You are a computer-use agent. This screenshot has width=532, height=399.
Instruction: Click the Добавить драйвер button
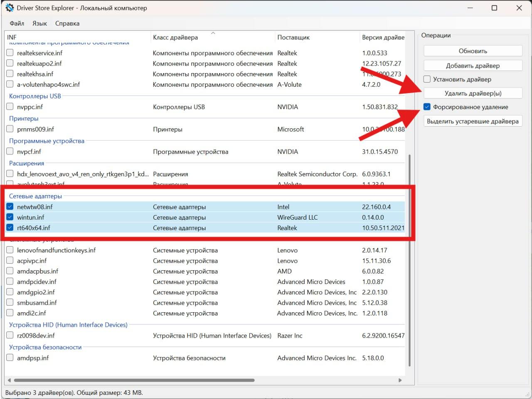[x=473, y=66]
